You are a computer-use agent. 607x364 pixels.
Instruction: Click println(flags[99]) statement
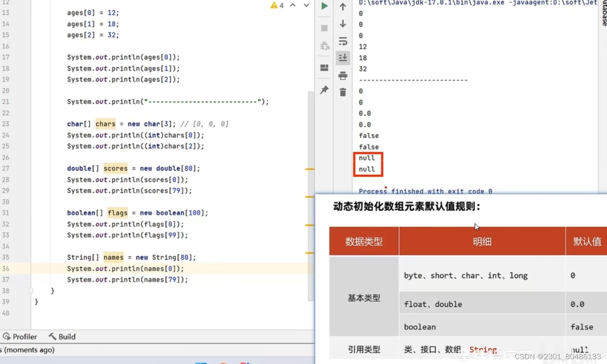click(x=127, y=235)
